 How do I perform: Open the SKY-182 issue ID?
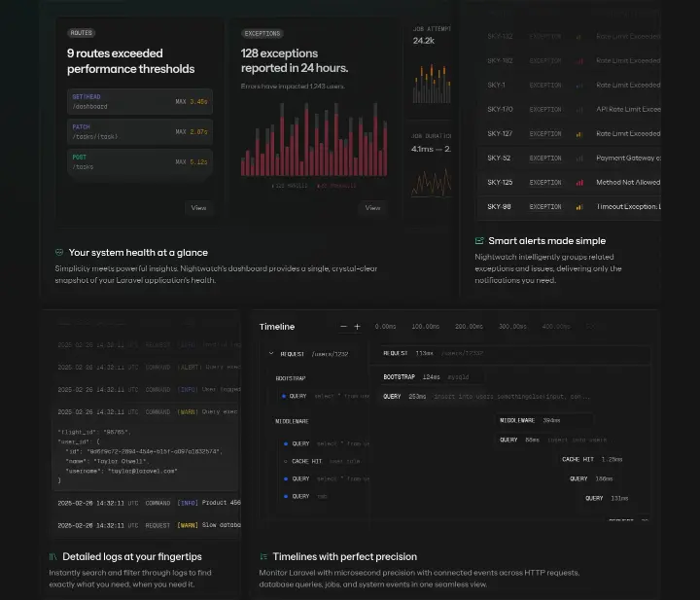click(500, 60)
